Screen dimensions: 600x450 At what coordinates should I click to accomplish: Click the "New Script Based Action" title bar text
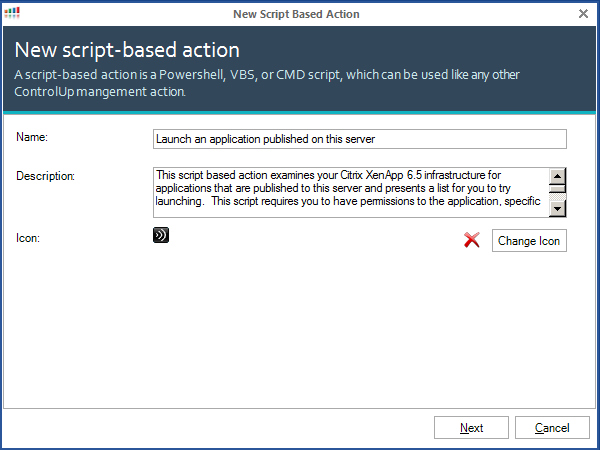click(x=296, y=14)
